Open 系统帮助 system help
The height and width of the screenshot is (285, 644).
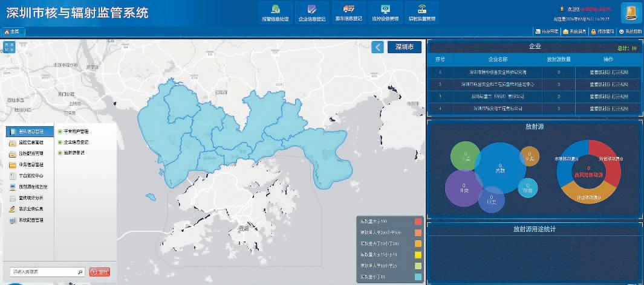(629, 31)
